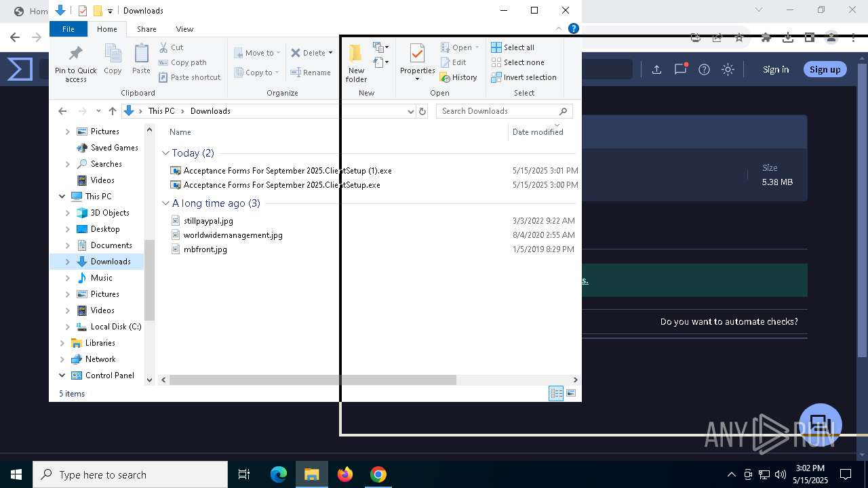868x488 pixels.
Task: Click the Search Downloads field
Action: (x=505, y=111)
